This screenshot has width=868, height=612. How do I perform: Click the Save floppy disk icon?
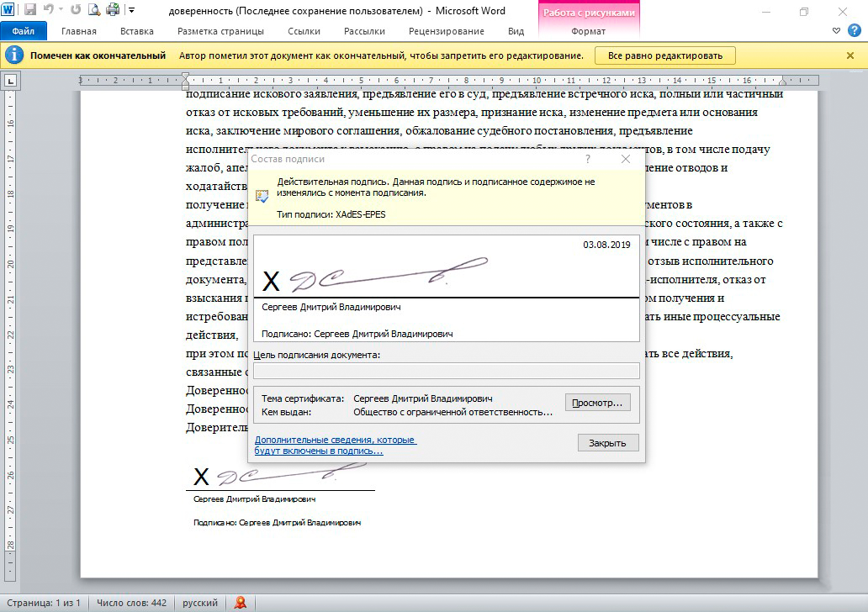(30, 9)
